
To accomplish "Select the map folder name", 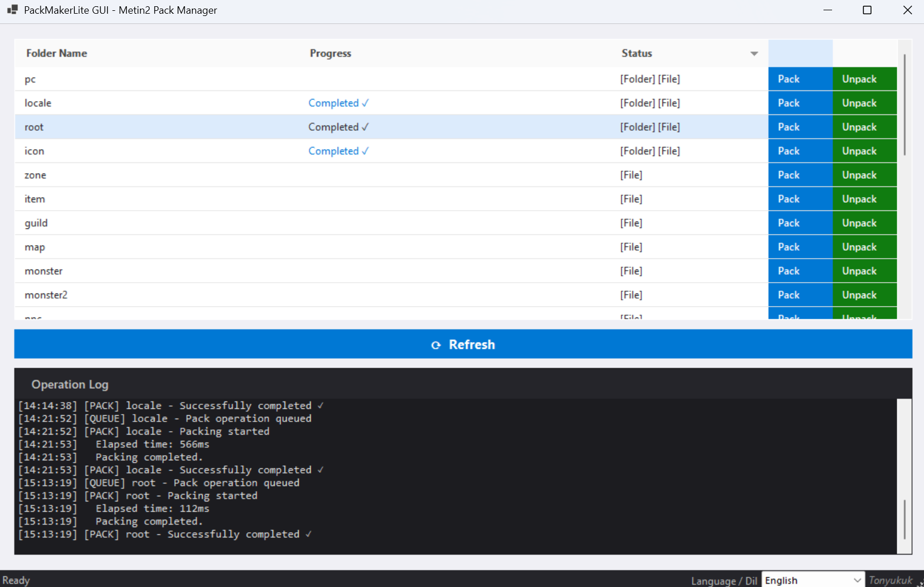I will 35,247.
